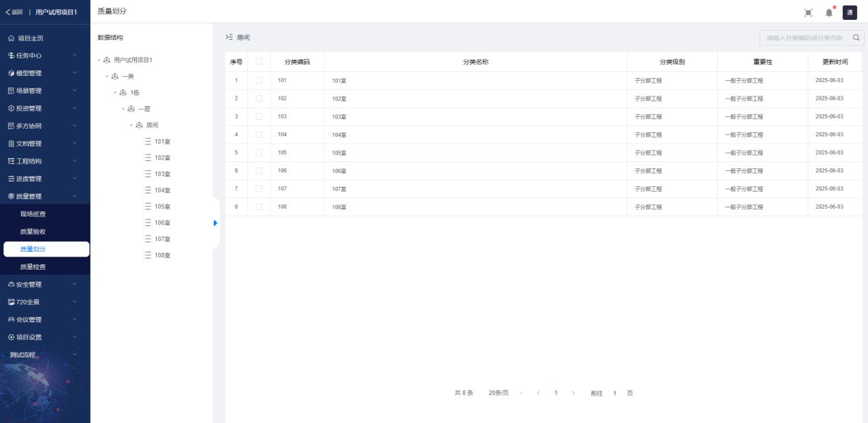Select the 101室 list icon in tree
This screenshot has height=423, width=868.
[147, 142]
